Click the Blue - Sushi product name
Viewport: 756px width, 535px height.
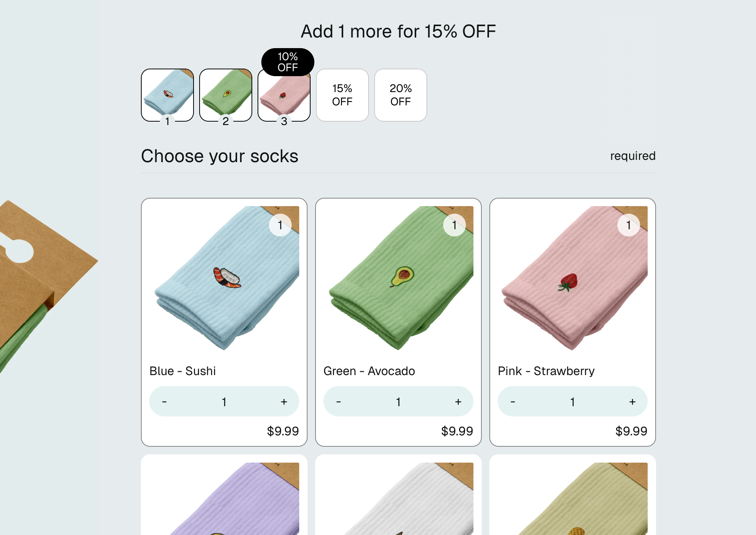(x=183, y=371)
